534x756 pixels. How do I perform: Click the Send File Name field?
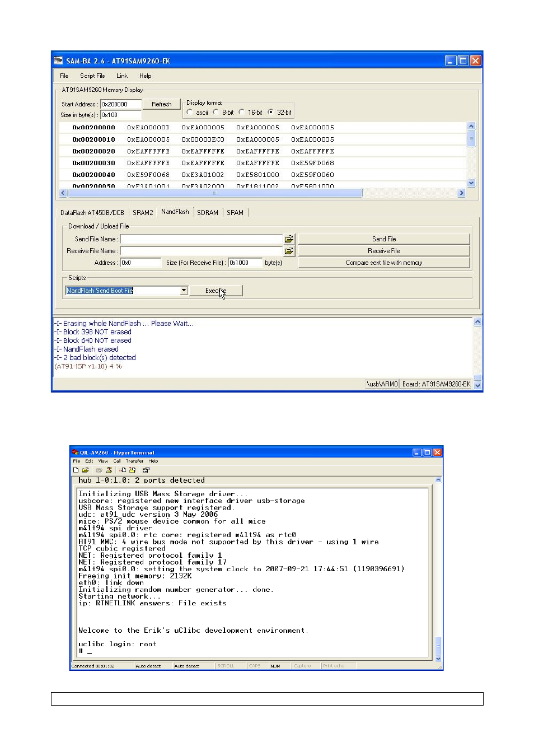click(x=202, y=239)
